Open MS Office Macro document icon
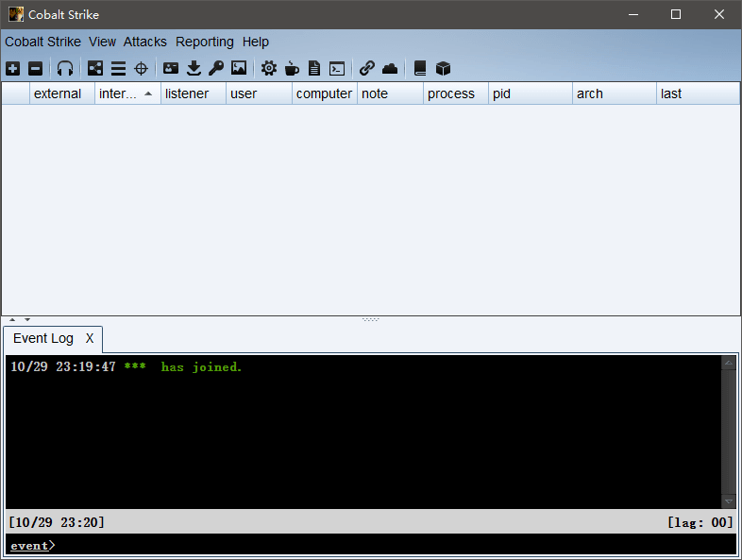Viewport: 742px width, 560px height. (314, 69)
